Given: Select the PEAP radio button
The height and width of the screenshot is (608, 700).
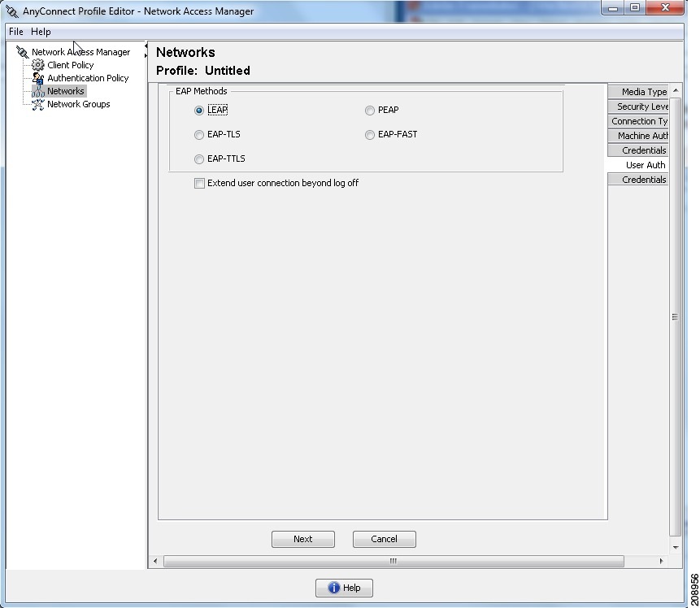Looking at the screenshot, I should [x=370, y=111].
